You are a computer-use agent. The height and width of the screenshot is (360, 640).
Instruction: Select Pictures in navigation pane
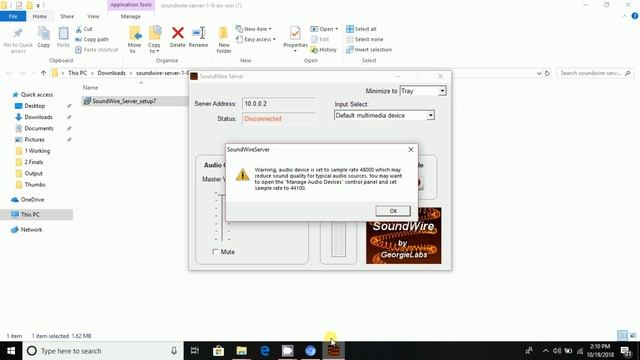coord(34,140)
